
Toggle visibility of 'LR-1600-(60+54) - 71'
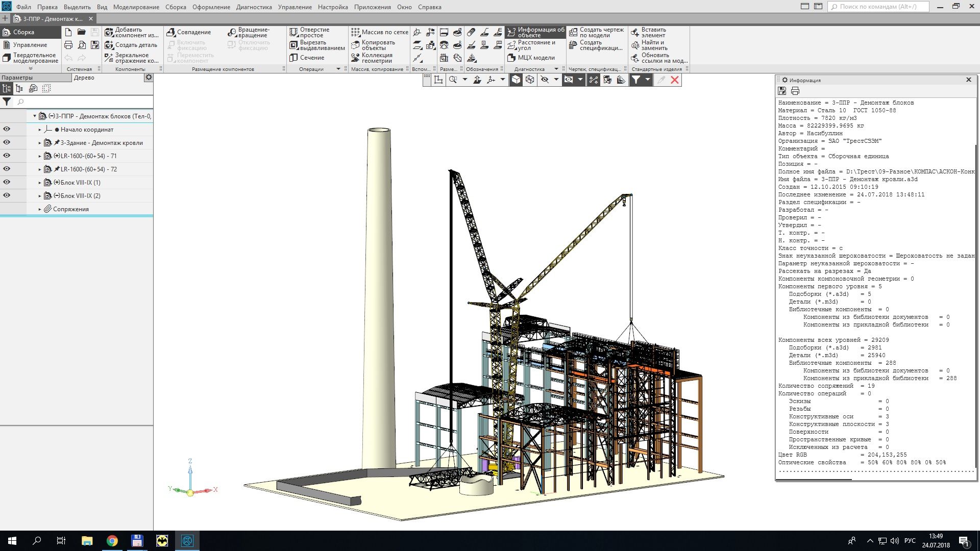pos(7,156)
